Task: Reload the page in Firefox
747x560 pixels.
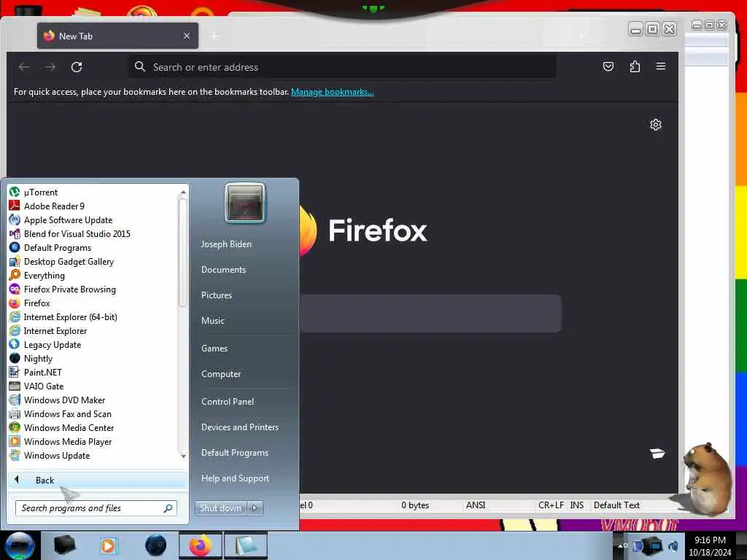Action: coord(77,67)
